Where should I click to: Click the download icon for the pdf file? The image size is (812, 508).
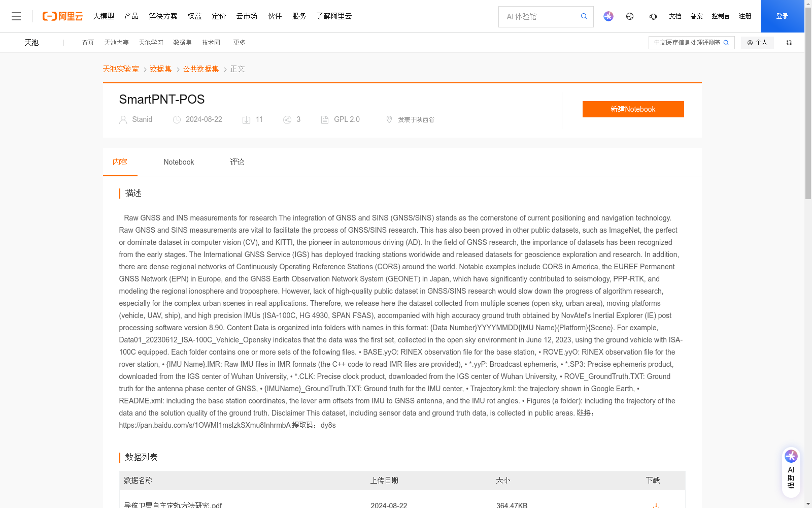[x=656, y=505]
